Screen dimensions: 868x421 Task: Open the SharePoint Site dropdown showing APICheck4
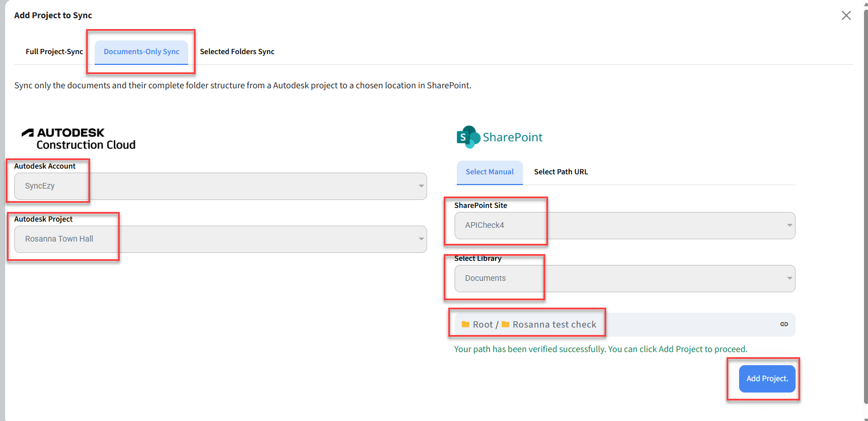[x=624, y=226]
